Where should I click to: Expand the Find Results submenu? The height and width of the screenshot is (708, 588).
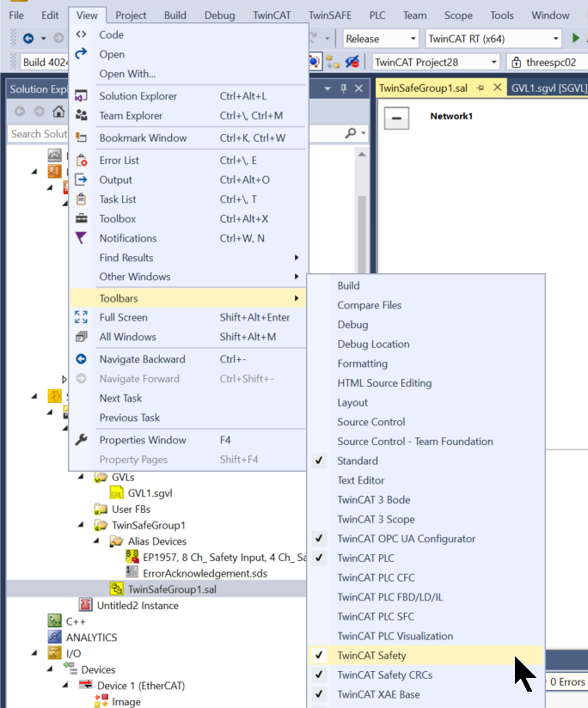[x=187, y=258]
